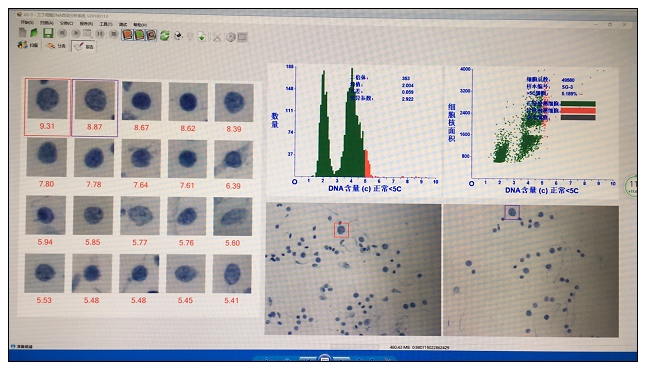Open the 工具 menu
Image resolution: width=646 pixels, height=370 pixels.
105,24
